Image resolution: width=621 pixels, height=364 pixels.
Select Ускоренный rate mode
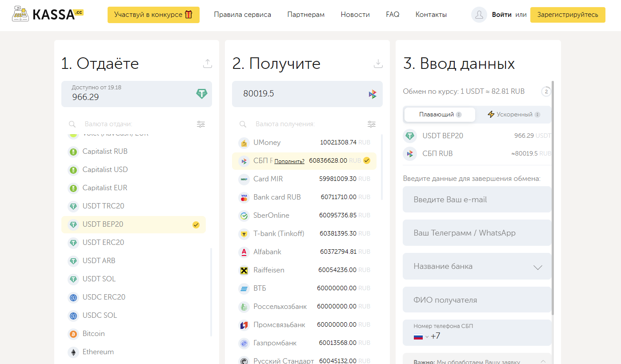coord(514,115)
